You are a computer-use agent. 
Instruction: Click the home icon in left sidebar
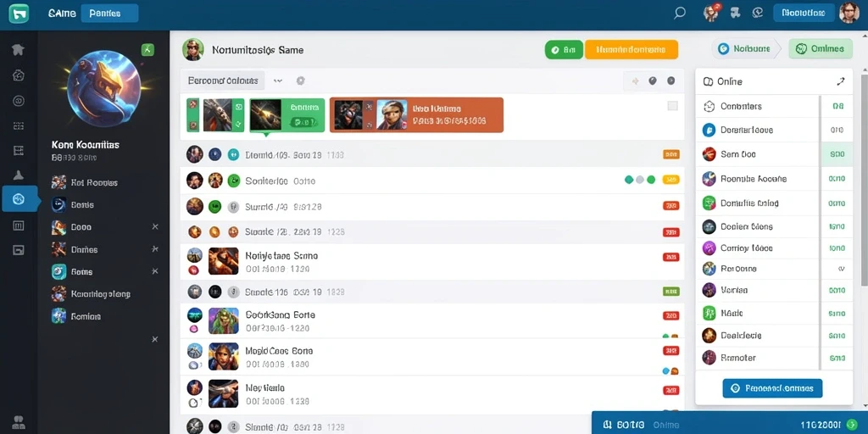tap(19, 50)
